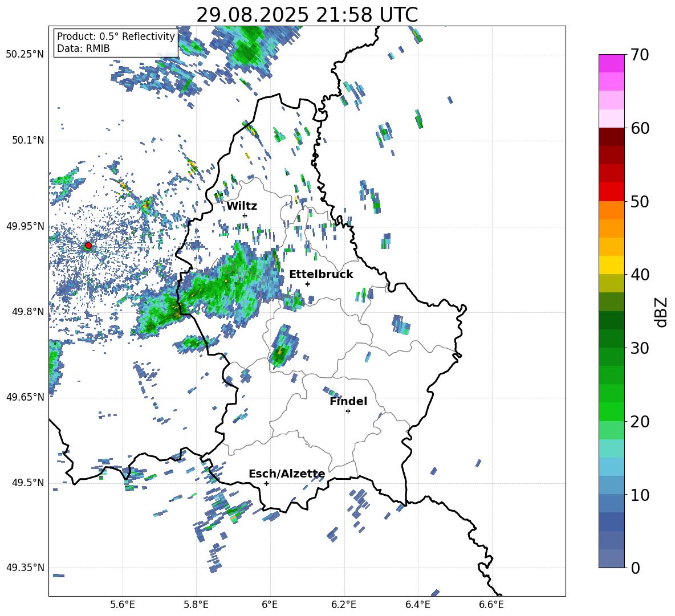This screenshot has width=675, height=616.
Task: Click the yellow swatch at 40 dBZ
Action: [x=611, y=265]
